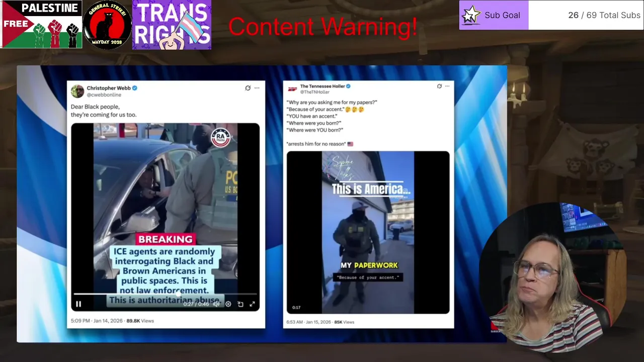
Task: Click the Grok icon on Tennessee Holler tweet
Action: point(439,86)
